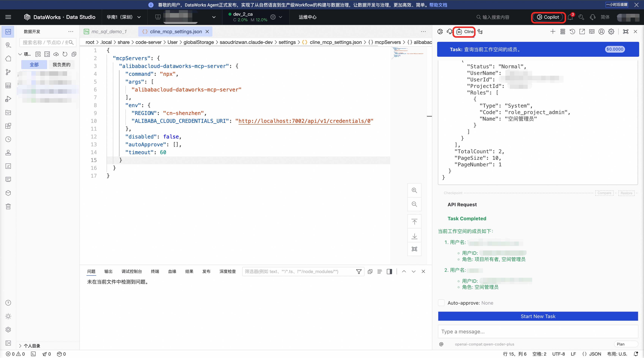Click the filter funnel icon in Problems panel
644x358 pixels.
pyautogui.click(x=359, y=271)
